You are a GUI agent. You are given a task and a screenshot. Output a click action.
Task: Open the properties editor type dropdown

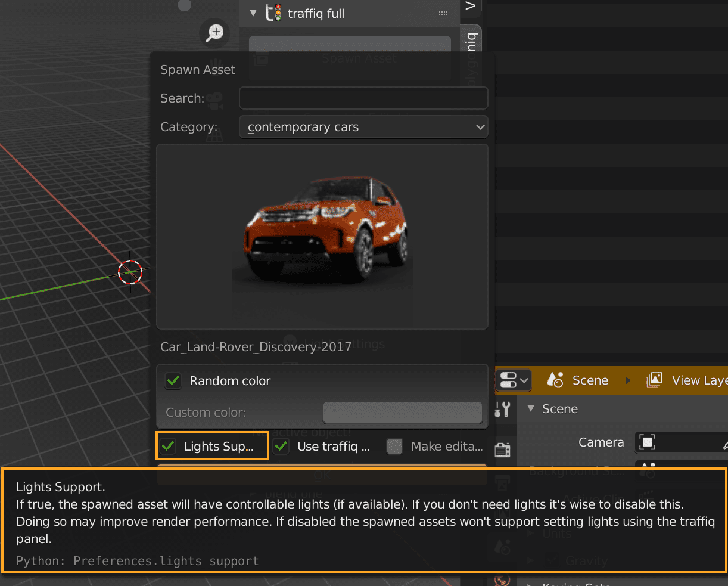(514, 380)
